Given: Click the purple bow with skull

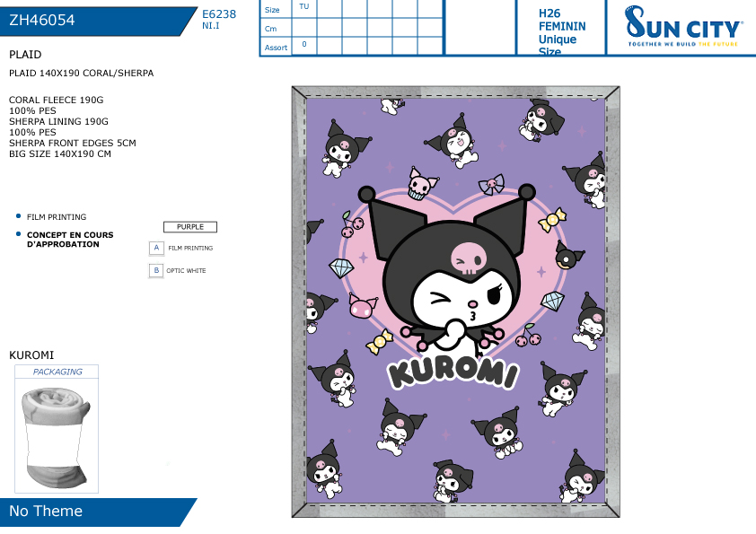Looking at the screenshot, I should [491, 184].
